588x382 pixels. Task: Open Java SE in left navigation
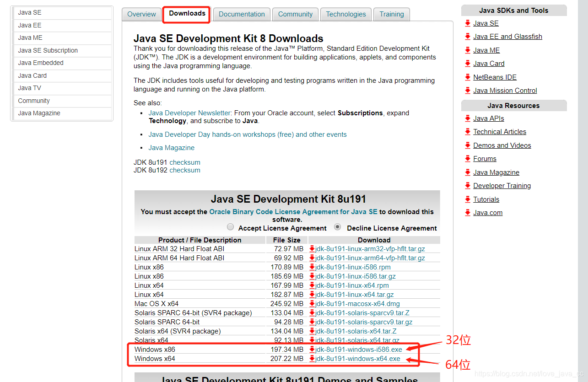(x=62, y=13)
